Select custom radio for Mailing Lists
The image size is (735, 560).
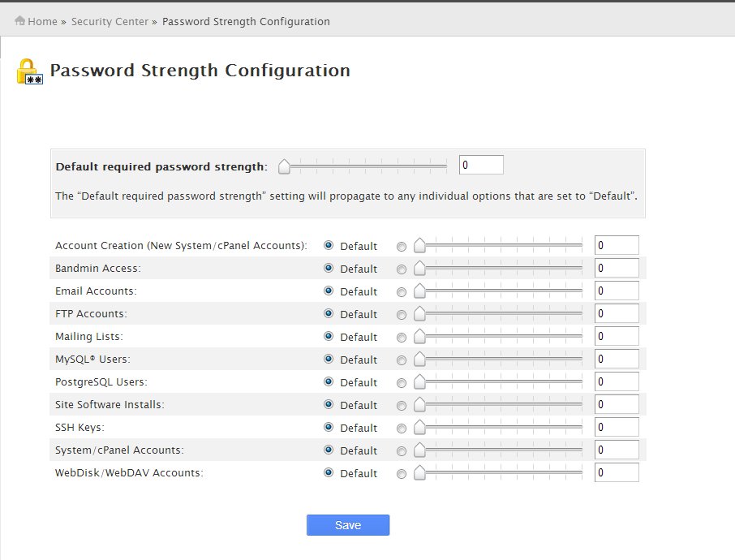point(402,338)
